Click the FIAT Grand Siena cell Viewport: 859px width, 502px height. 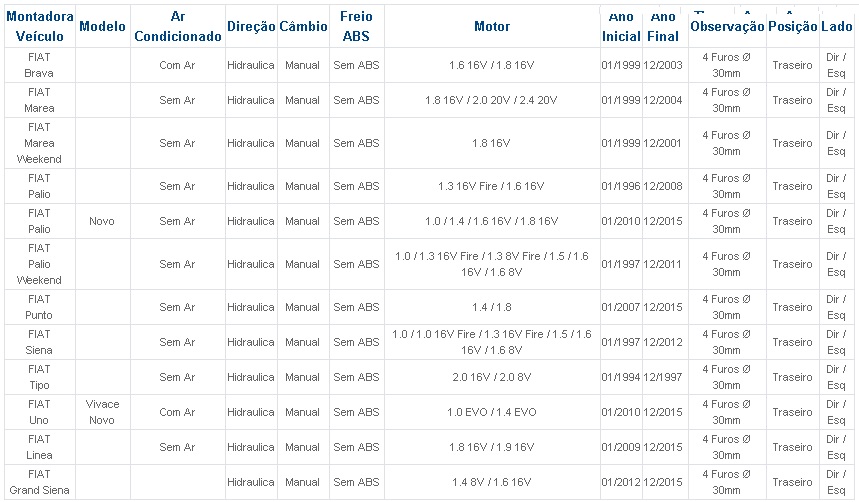click(x=39, y=482)
